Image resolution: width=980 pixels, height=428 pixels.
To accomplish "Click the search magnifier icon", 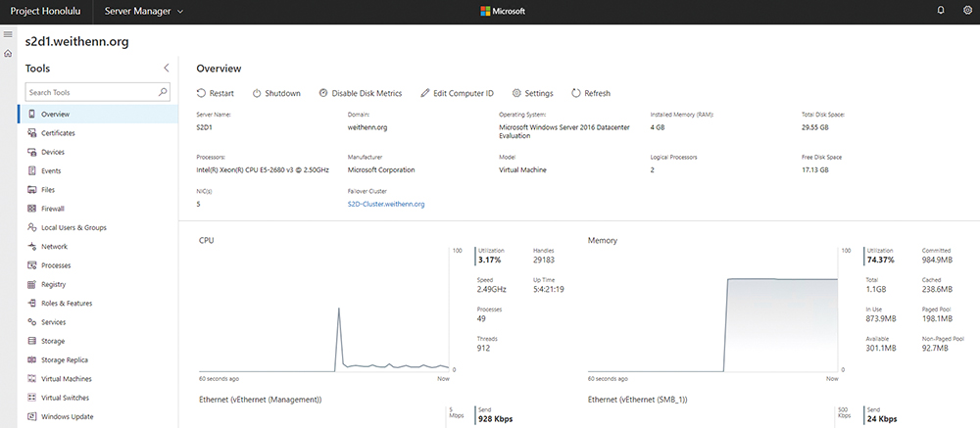I will [163, 92].
